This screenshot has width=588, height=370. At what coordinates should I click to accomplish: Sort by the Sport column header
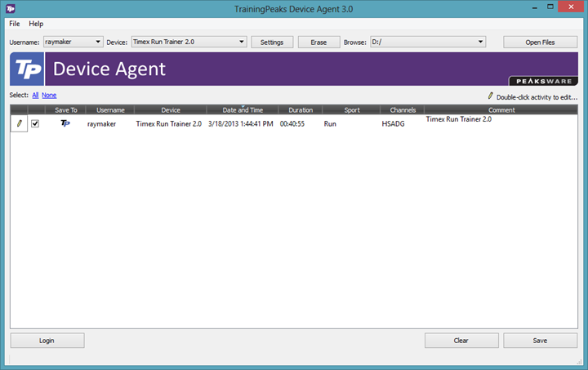pyautogui.click(x=352, y=109)
